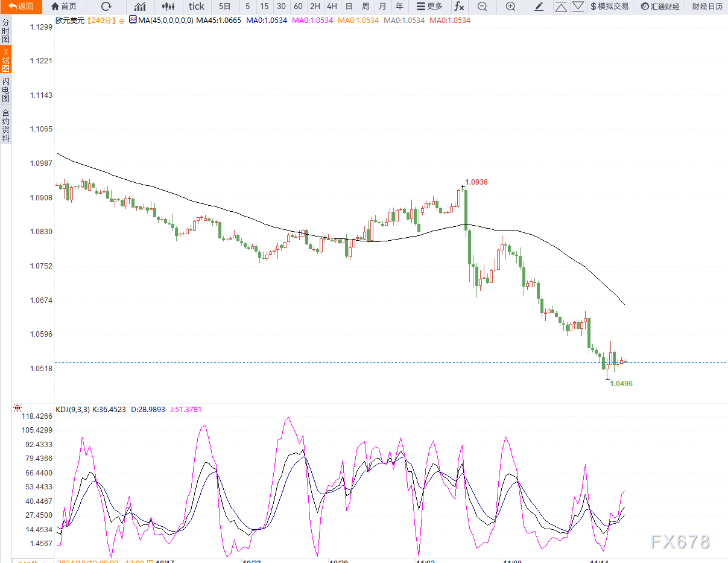Click the 1.0936 high price label
The height and width of the screenshot is (563, 728).
tap(476, 182)
